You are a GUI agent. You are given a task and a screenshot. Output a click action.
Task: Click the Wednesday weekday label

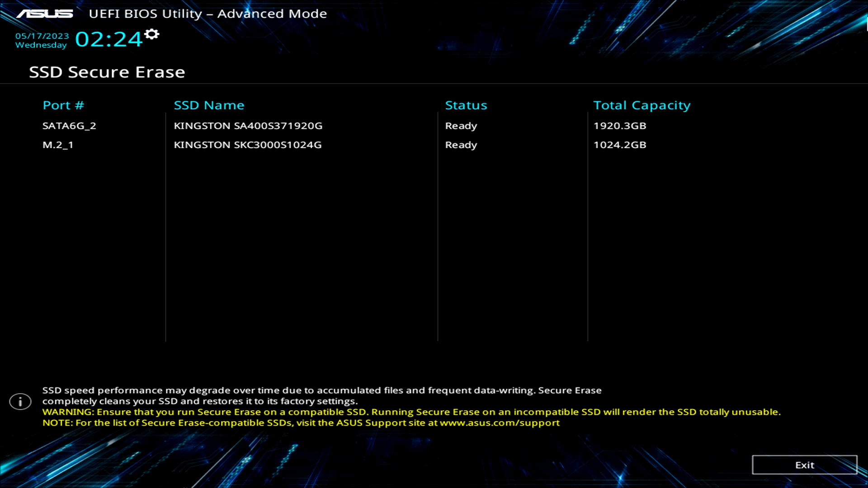click(x=41, y=45)
